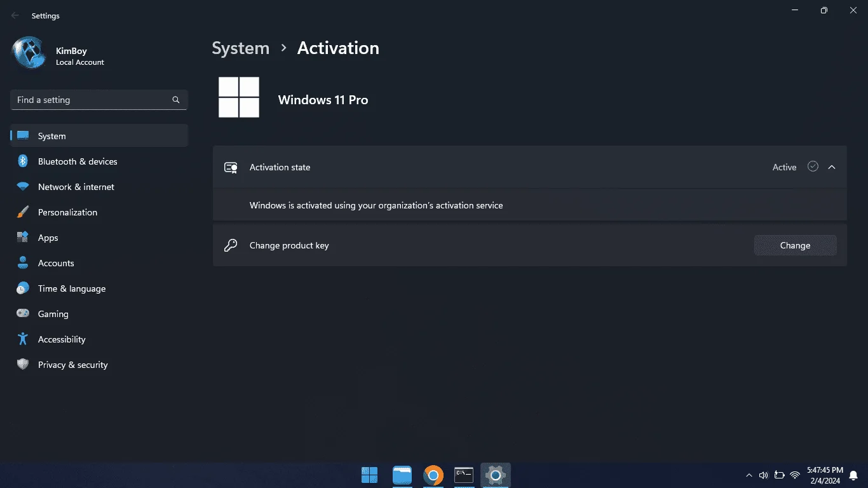The height and width of the screenshot is (488, 868).
Task: Click the volume speaker tray icon
Action: (763, 475)
